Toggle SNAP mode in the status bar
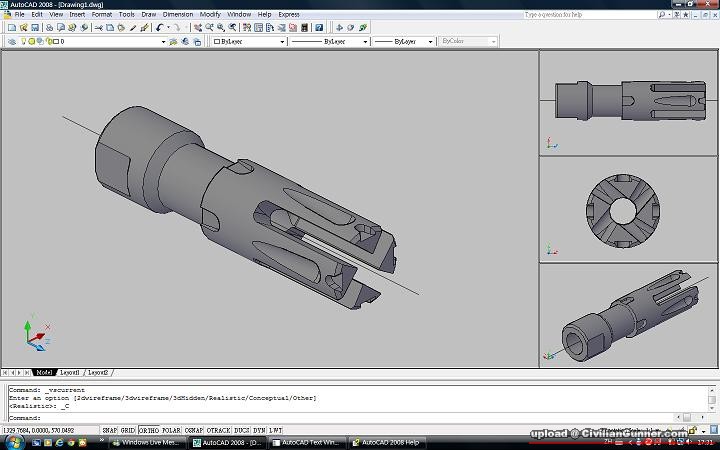Image resolution: width=720 pixels, height=450 pixels. pos(109,429)
